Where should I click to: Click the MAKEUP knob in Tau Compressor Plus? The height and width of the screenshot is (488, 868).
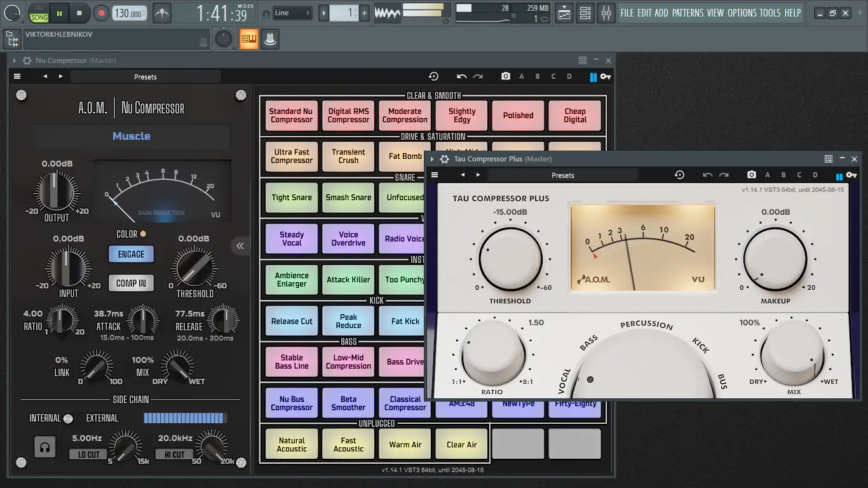(775, 260)
